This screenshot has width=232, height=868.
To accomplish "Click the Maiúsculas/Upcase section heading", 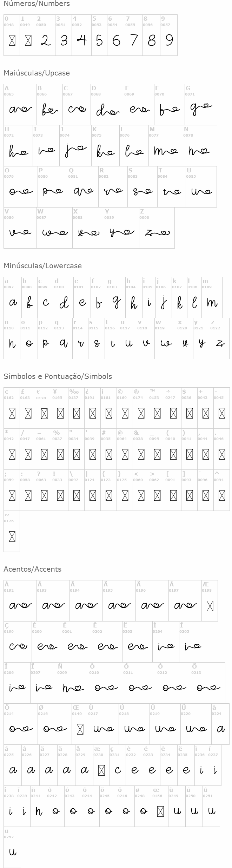I will tap(37, 73).
